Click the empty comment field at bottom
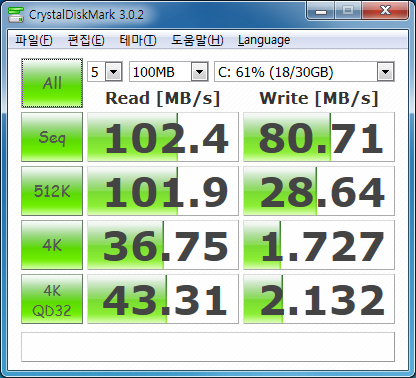Image resolution: width=416 pixels, height=378 pixels. [x=208, y=347]
